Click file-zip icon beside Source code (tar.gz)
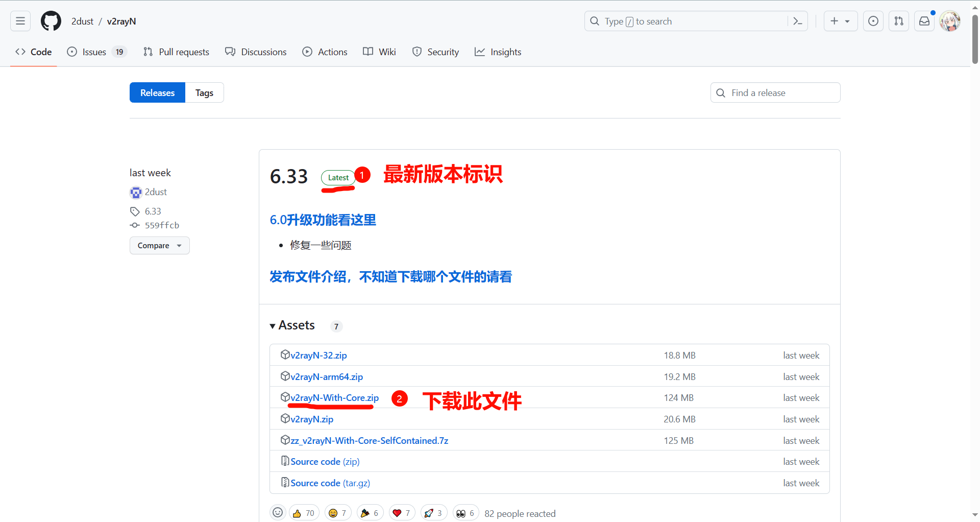980x522 pixels. pos(285,482)
